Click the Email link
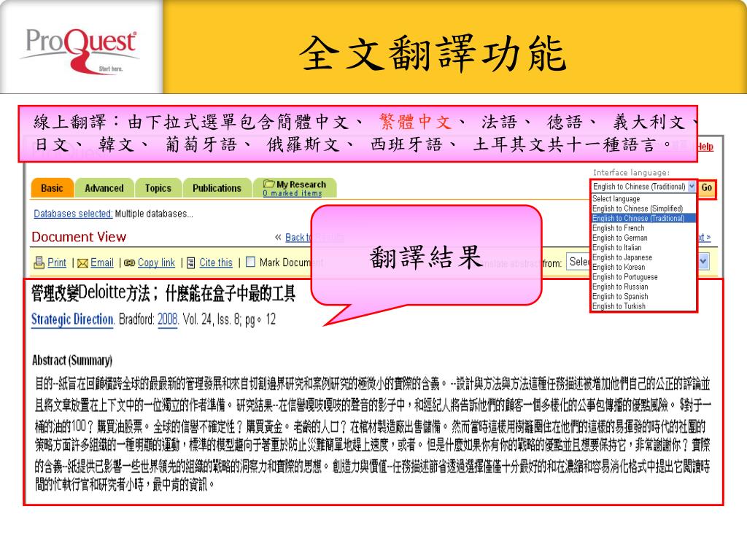The width and height of the screenshot is (747, 560). tap(102, 262)
